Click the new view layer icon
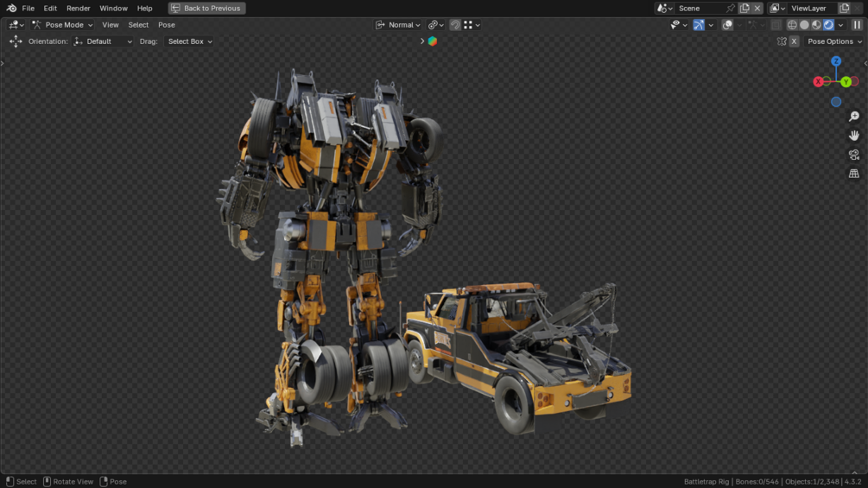The image size is (868, 488). tap(845, 9)
